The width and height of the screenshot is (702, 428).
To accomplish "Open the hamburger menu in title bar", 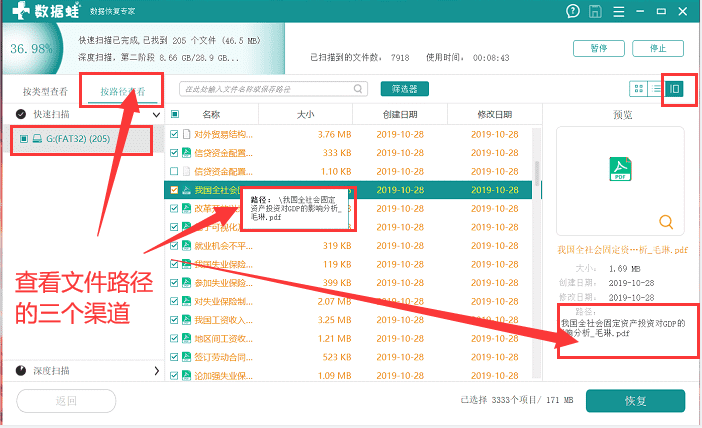I will coord(619,12).
